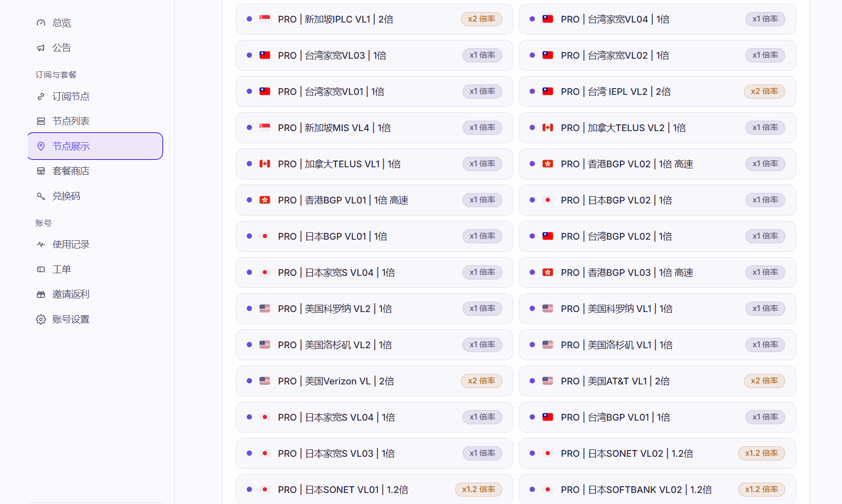The image size is (842, 504).
Task: Click the Hong Kong flag on 香港BGP VL01
Action: 265,200
